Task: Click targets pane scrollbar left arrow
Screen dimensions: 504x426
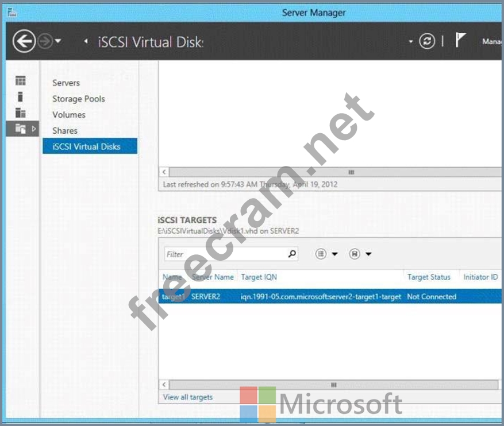Action: tap(164, 385)
